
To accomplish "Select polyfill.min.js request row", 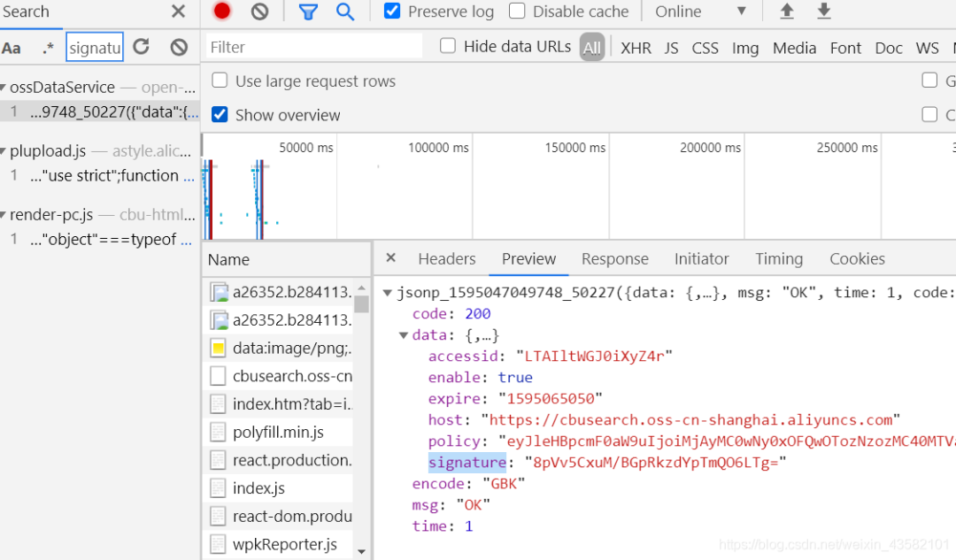I will pyautogui.click(x=279, y=432).
